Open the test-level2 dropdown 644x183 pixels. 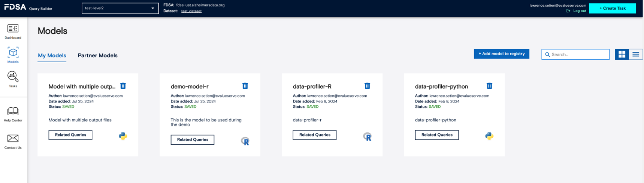coord(120,8)
